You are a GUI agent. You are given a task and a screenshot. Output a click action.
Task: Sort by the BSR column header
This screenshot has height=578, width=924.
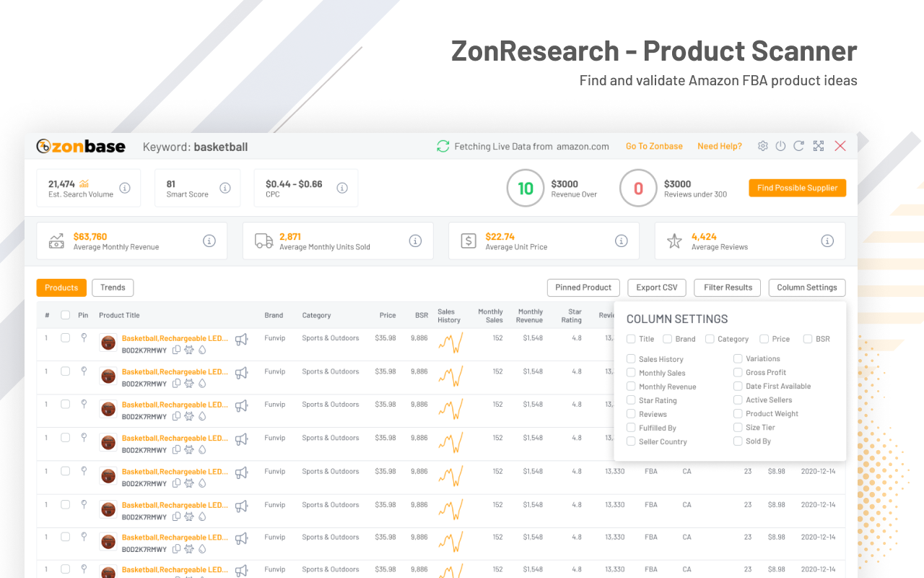coord(422,315)
